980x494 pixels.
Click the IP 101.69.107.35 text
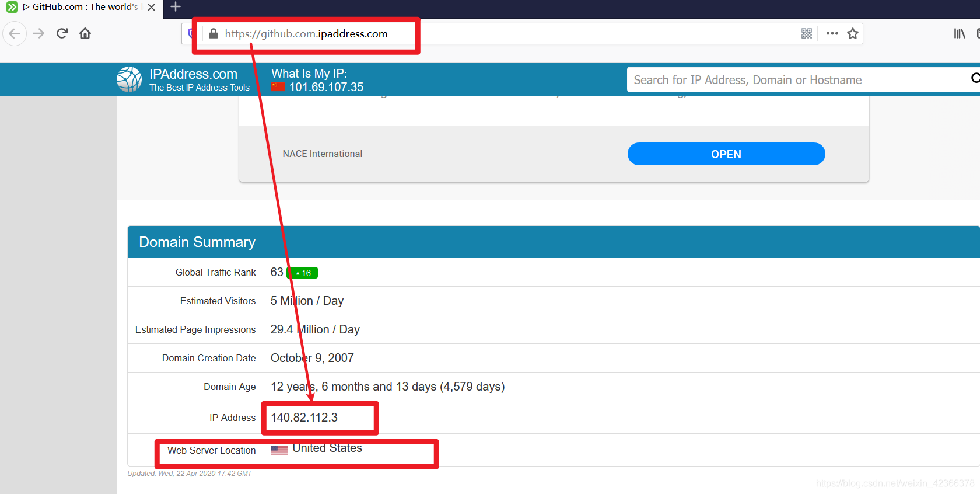[326, 87]
